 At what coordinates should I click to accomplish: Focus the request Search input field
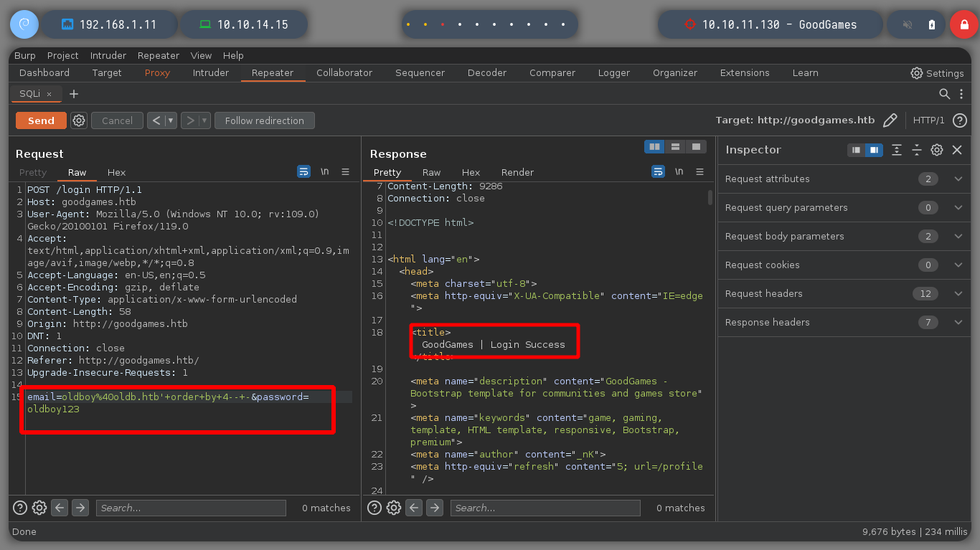click(191, 508)
